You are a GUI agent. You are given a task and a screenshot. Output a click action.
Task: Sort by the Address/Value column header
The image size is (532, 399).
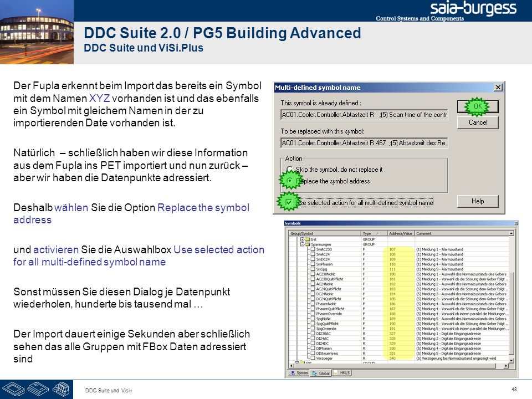point(401,233)
